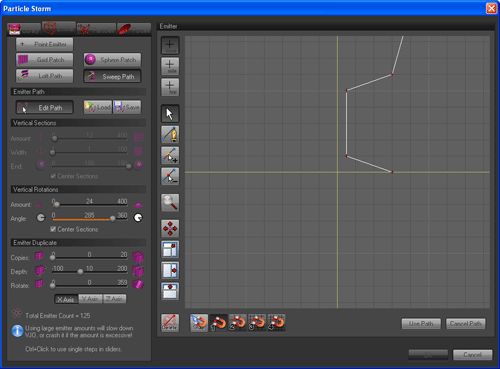This screenshot has height=369, width=500.
Task: Click the pink cubes icon at Copies maximum
Action: coord(138,257)
